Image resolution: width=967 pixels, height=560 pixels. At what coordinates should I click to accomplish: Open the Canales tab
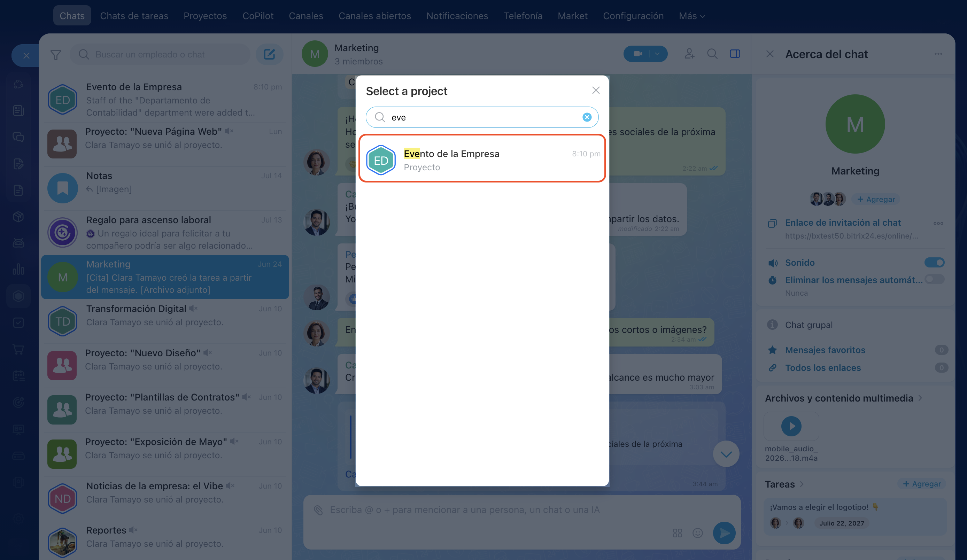pyautogui.click(x=306, y=16)
